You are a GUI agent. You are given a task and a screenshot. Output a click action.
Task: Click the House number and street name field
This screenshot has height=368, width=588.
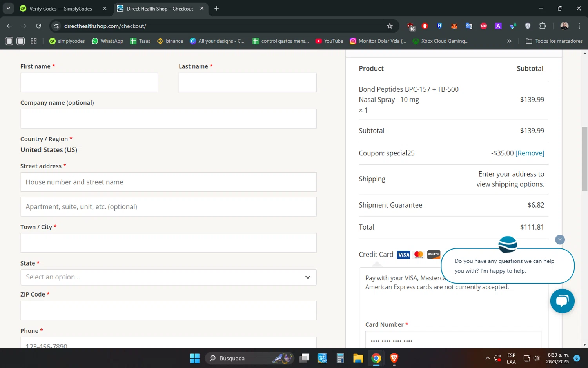pyautogui.click(x=169, y=182)
